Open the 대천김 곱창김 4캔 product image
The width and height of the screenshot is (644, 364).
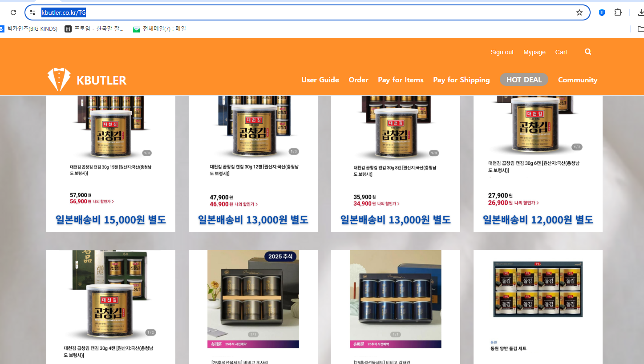click(111, 296)
